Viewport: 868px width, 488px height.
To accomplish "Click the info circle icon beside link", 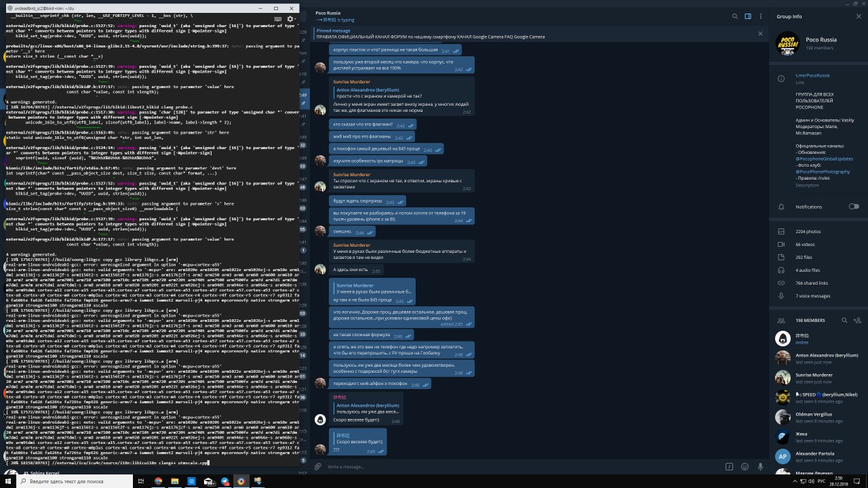I will pyautogui.click(x=781, y=79).
